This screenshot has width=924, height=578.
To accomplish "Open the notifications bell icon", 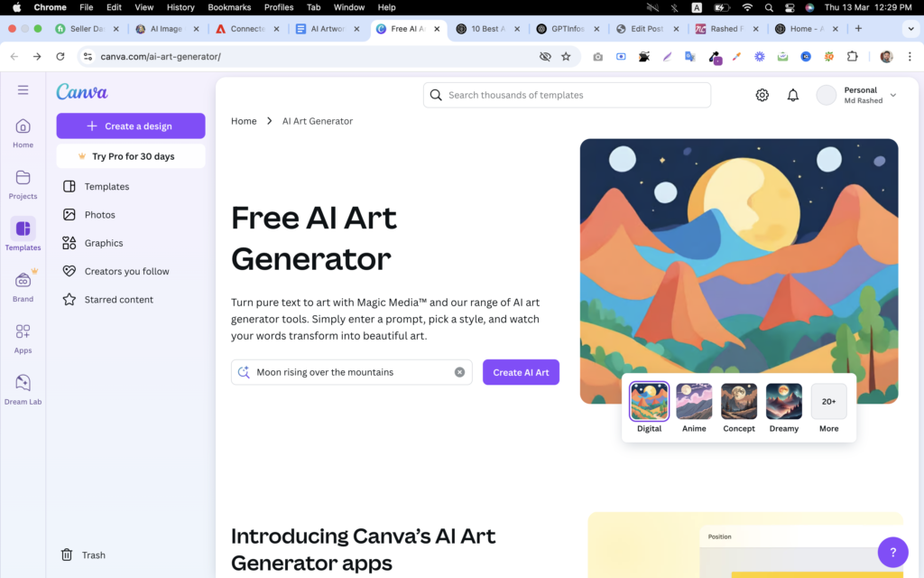I will (792, 95).
